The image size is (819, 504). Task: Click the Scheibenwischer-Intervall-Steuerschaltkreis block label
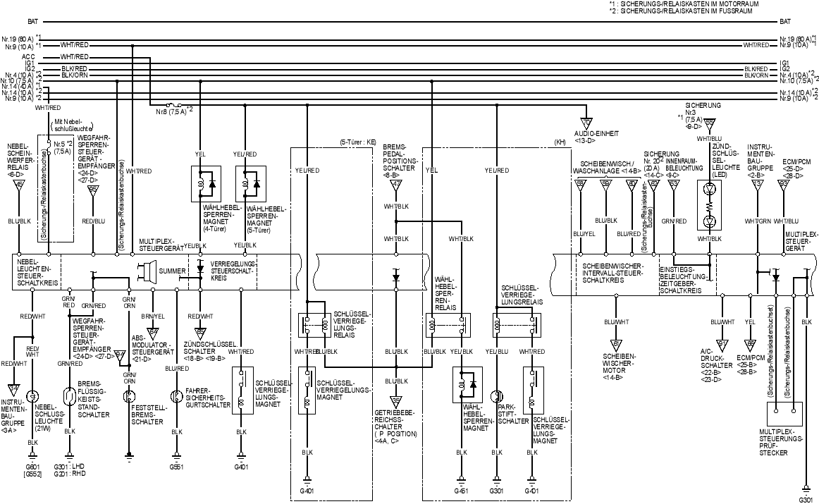[613, 273]
